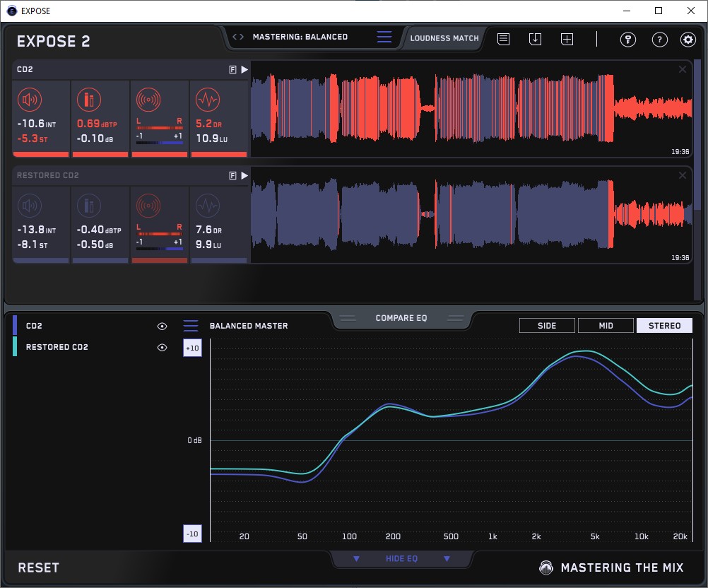Click the "9.9 LU" value
This screenshot has height=588, width=708.
click(208, 245)
